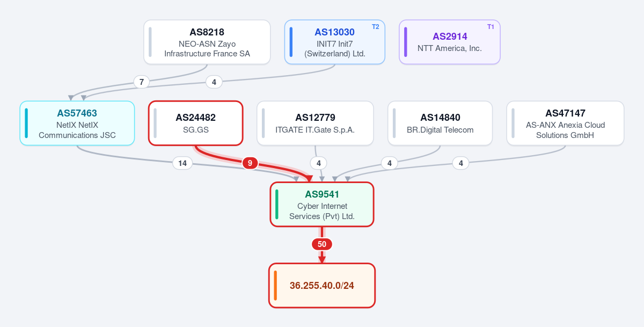644x327 pixels.
Task: Click the badge 4 under AS47147 edge
Action: [461, 163]
